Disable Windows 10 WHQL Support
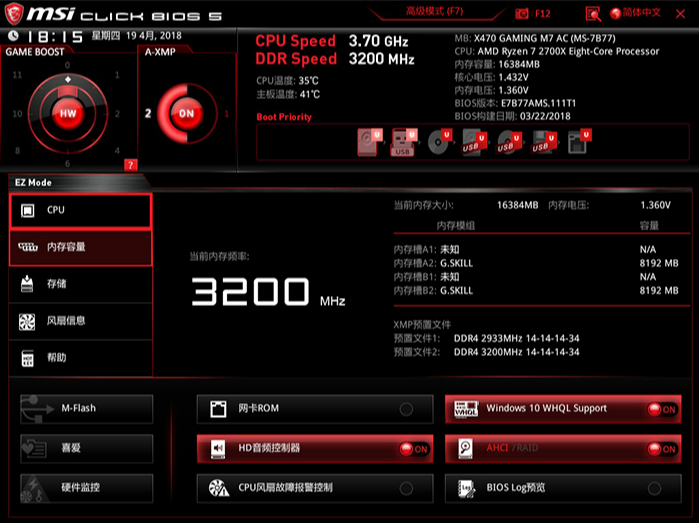 (x=661, y=409)
